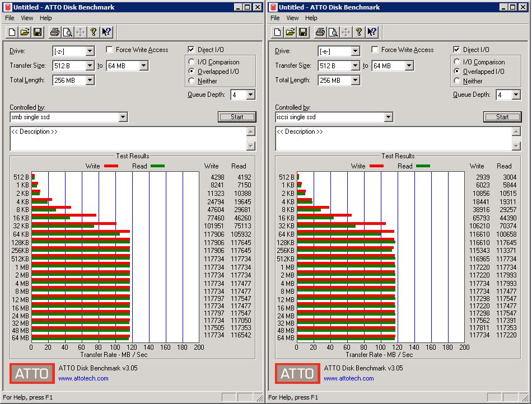Image resolution: width=532 pixels, height=404 pixels.
Task: Open Print Preview icon in left window
Action: [x=68, y=32]
